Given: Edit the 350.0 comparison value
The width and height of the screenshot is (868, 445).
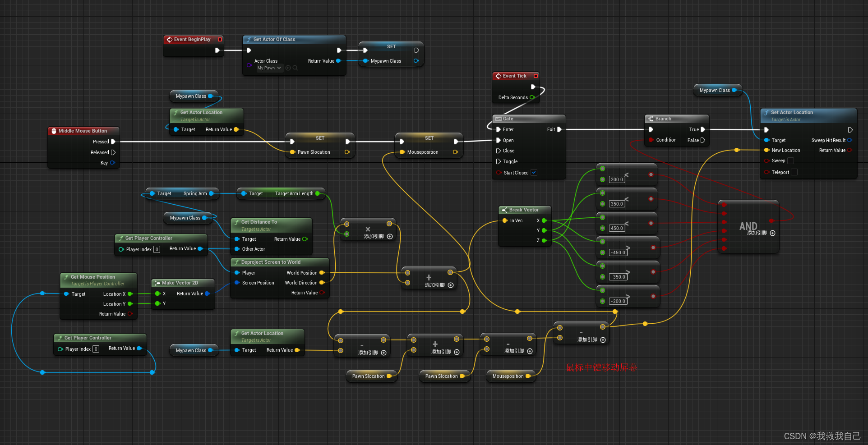Looking at the screenshot, I should [x=616, y=204].
